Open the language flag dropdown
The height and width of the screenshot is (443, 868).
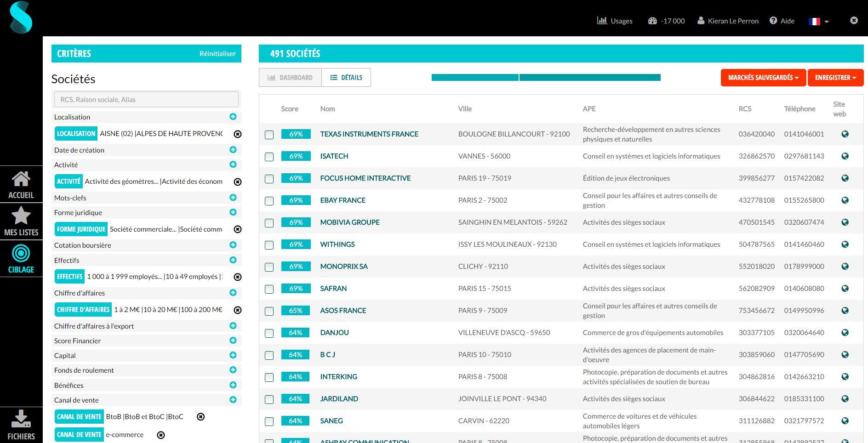(x=818, y=21)
